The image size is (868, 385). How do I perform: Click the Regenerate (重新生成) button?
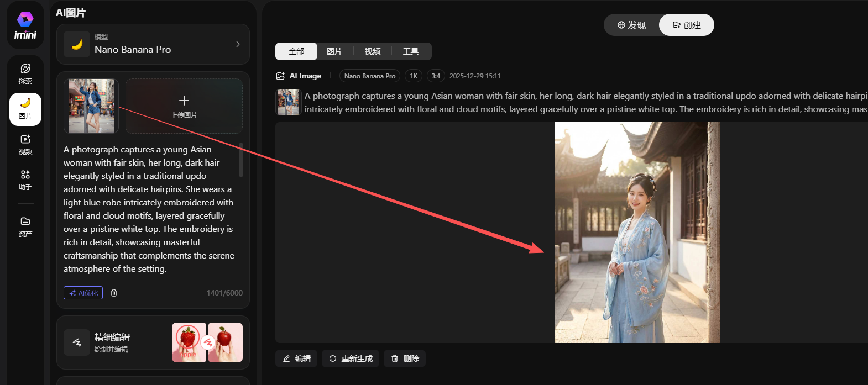[x=351, y=358]
